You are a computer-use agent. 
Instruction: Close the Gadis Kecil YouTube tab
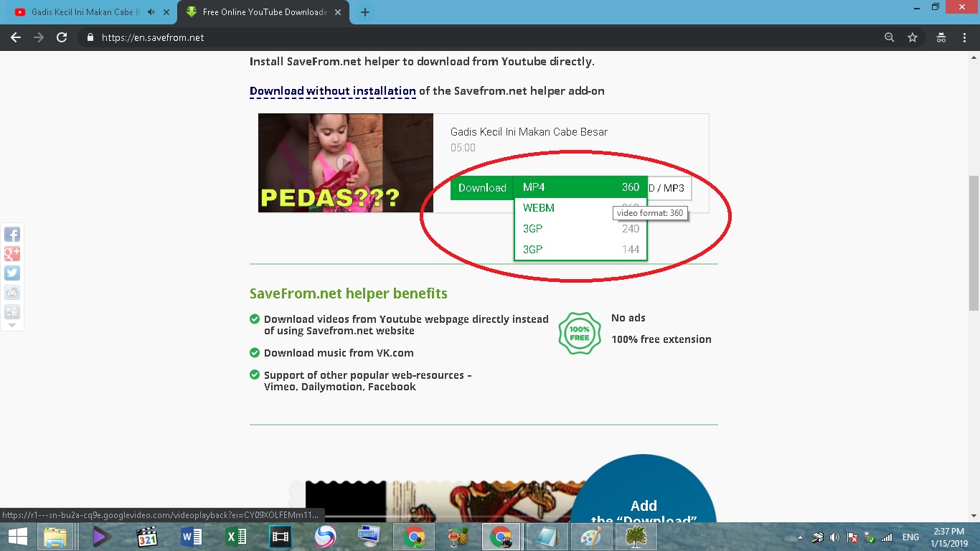[166, 12]
